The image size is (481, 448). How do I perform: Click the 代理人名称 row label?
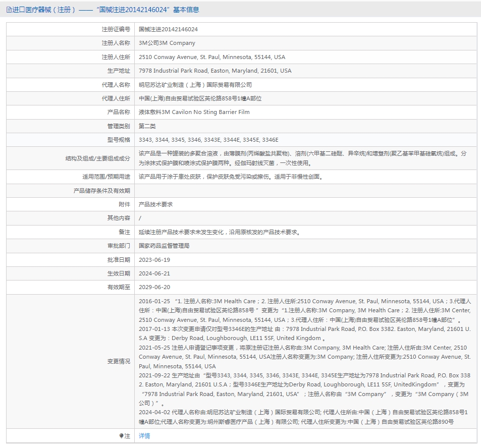click(116, 85)
